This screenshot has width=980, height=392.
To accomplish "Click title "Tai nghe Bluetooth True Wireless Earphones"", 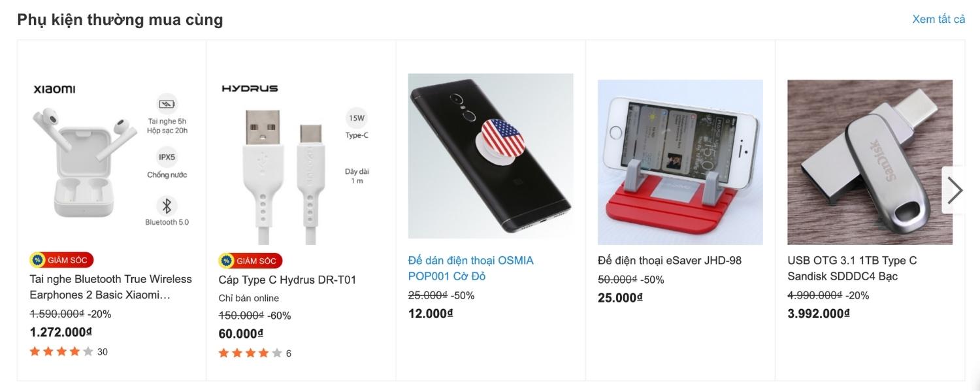I will pyautogui.click(x=110, y=287).
